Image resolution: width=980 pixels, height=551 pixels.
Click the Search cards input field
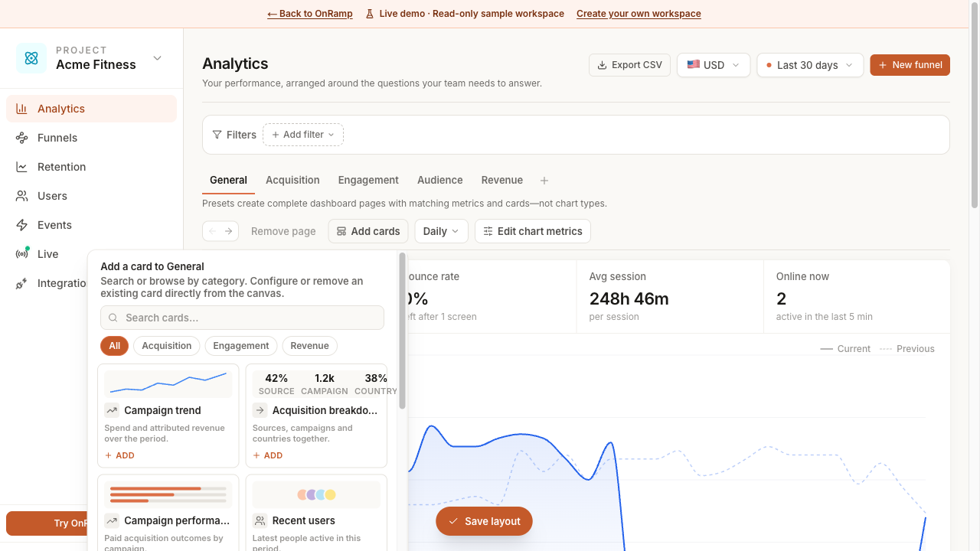click(x=242, y=318)
